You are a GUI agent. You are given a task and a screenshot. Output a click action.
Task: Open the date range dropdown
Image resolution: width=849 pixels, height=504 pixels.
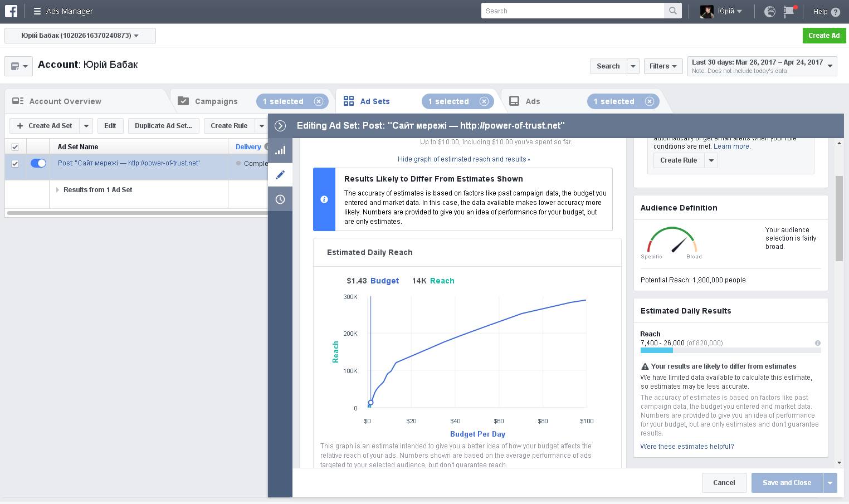click(762, 66)
